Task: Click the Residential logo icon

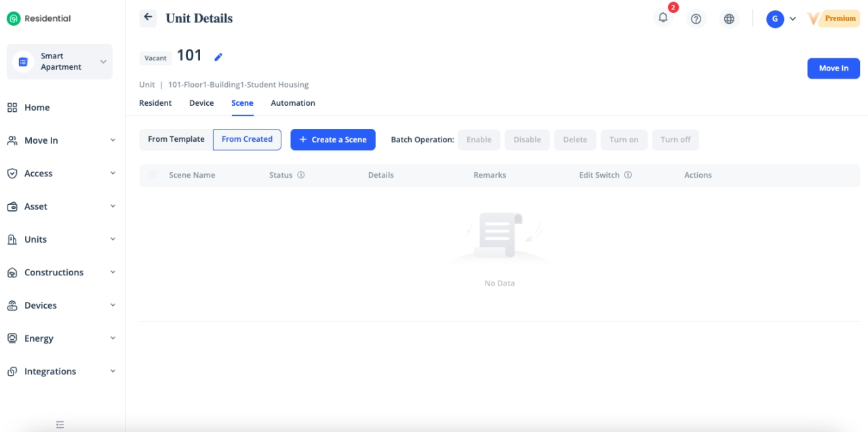Action: pos(14,19)
